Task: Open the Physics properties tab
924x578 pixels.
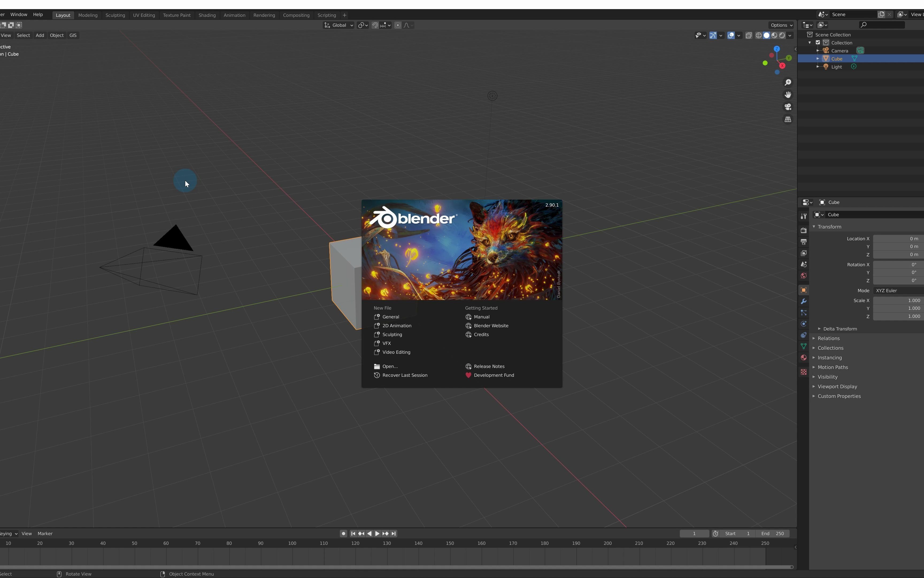Action: (x=804, y=324)
